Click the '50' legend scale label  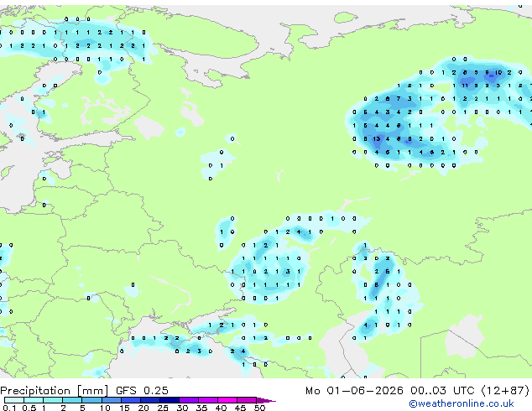tap(259, 408)
